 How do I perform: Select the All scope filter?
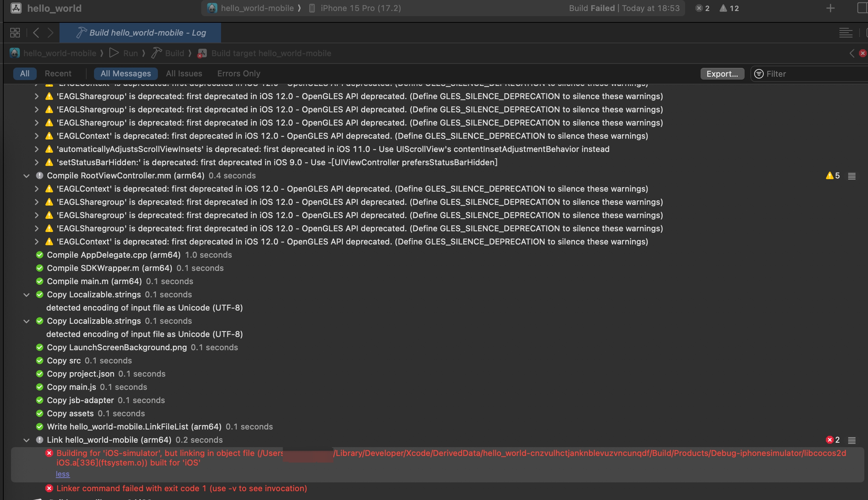(x=25, y=73)
